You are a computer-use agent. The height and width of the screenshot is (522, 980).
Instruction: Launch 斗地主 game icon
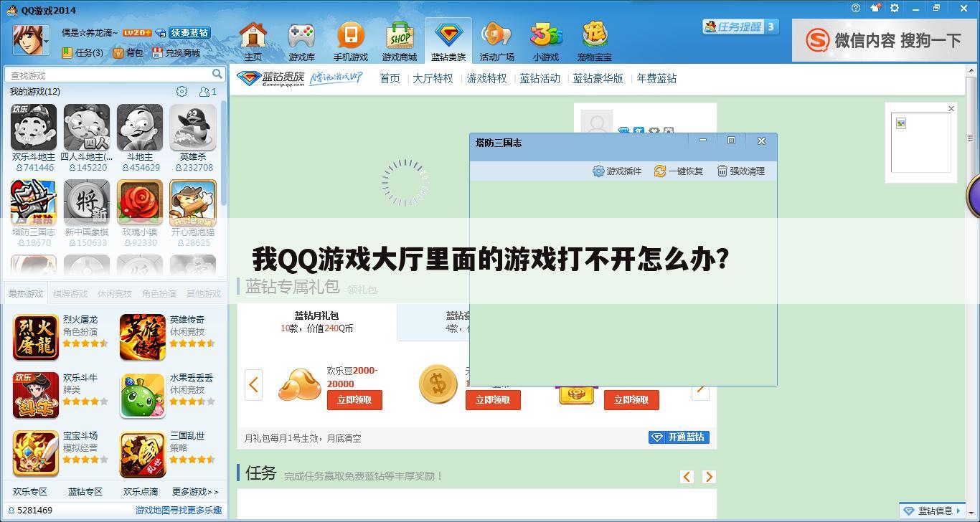[140, 128]
